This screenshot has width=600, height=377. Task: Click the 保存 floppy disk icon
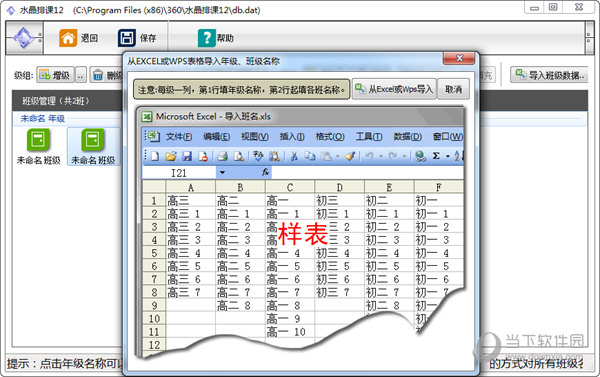point(127,38)
